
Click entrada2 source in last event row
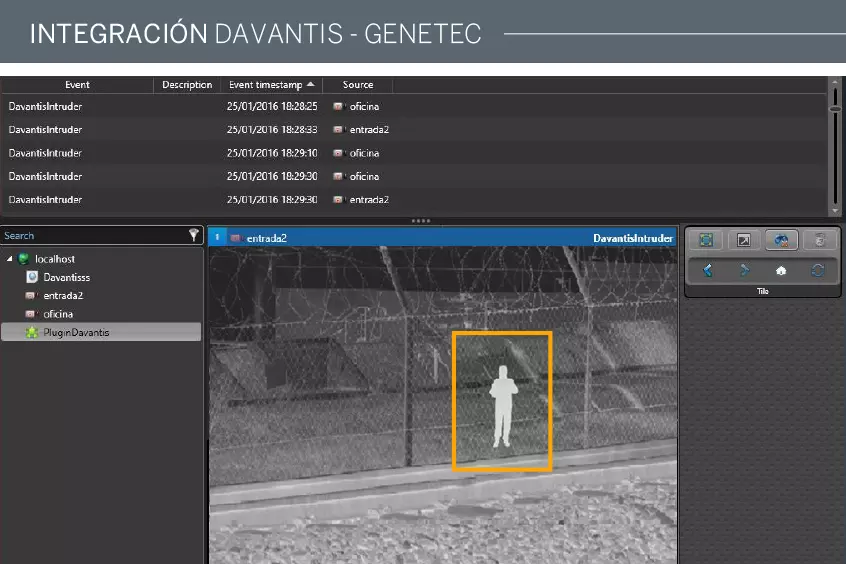pyautogui.click(x=369, y=200)
